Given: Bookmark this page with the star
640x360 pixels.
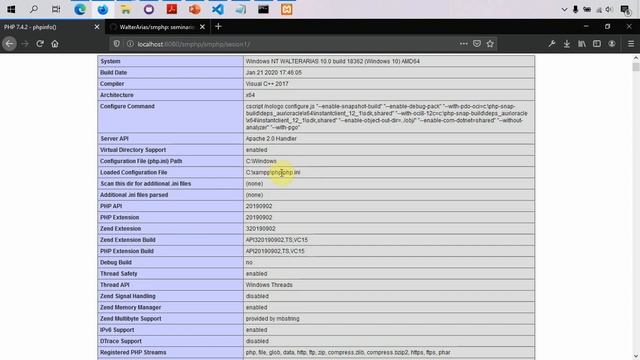Looking at the screenshot, I should point(490,44).
